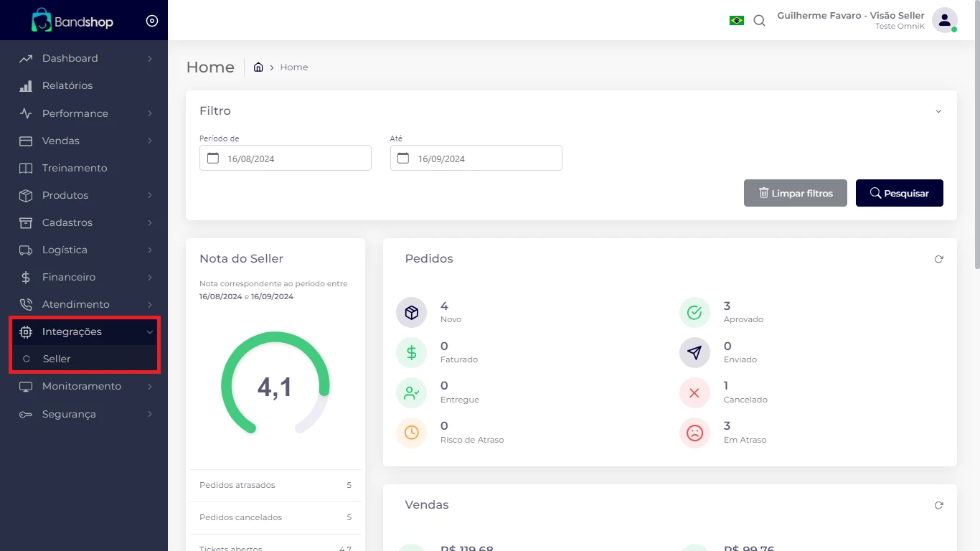980x551 pixels.
Task: Open Relatórios in the sidebar
Action: pos(67,85)
